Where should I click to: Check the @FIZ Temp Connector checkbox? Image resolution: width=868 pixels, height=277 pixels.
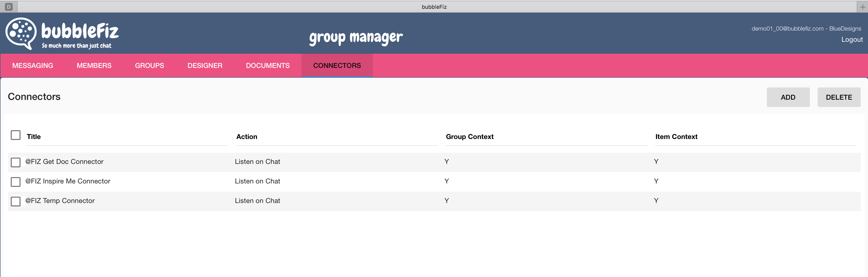coord(15,201)
